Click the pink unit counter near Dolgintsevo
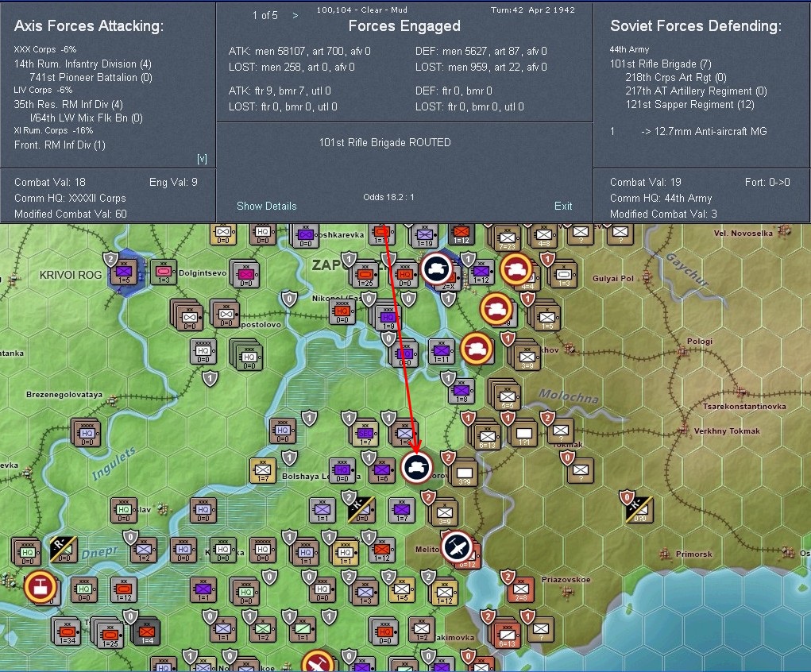Image resolution: width=811 pixels, height=672 pixels. pos(163,271)
